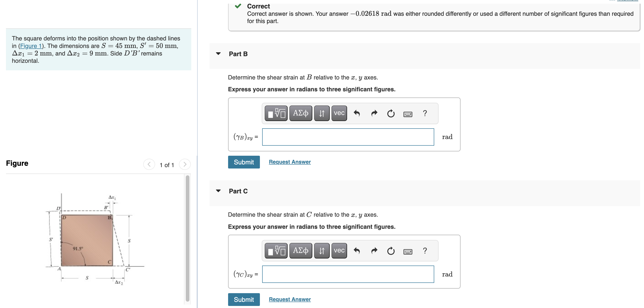
Task: Click subscript/superscript arrows button in Part C
Action: coord(321,251)
